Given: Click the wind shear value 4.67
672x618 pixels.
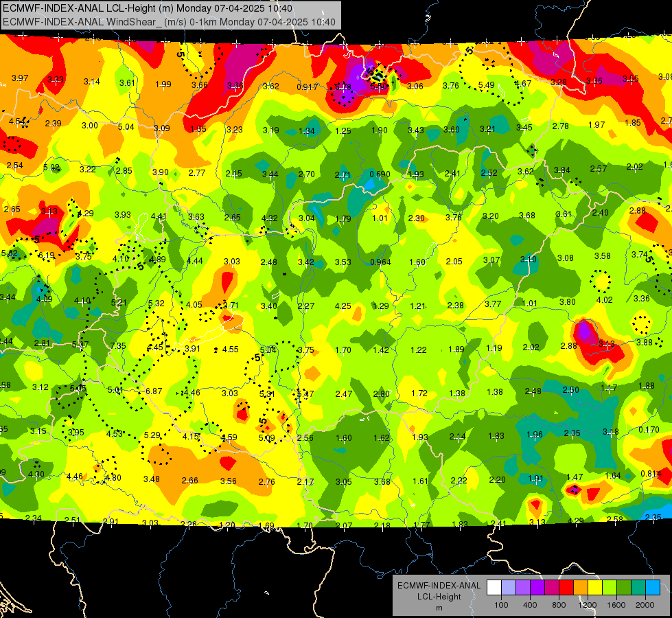Looking at the screenshot, I should 523,84.
